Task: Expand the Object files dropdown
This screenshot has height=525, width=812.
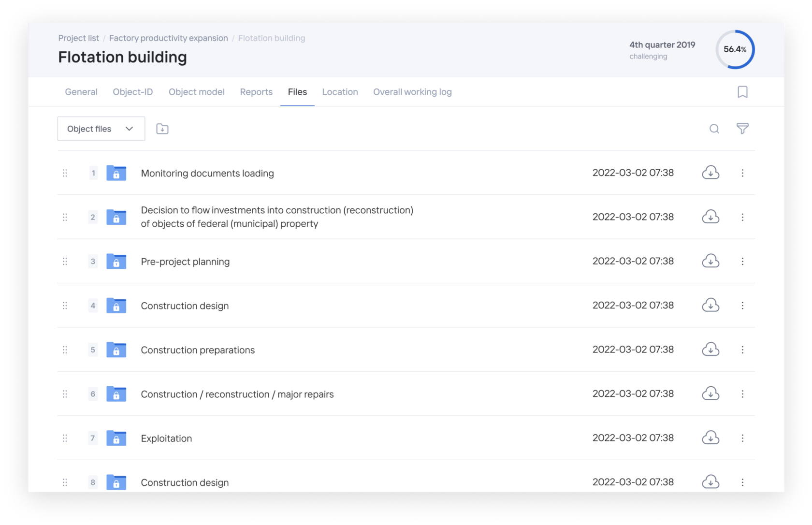Action: click(x=101, y=129)
